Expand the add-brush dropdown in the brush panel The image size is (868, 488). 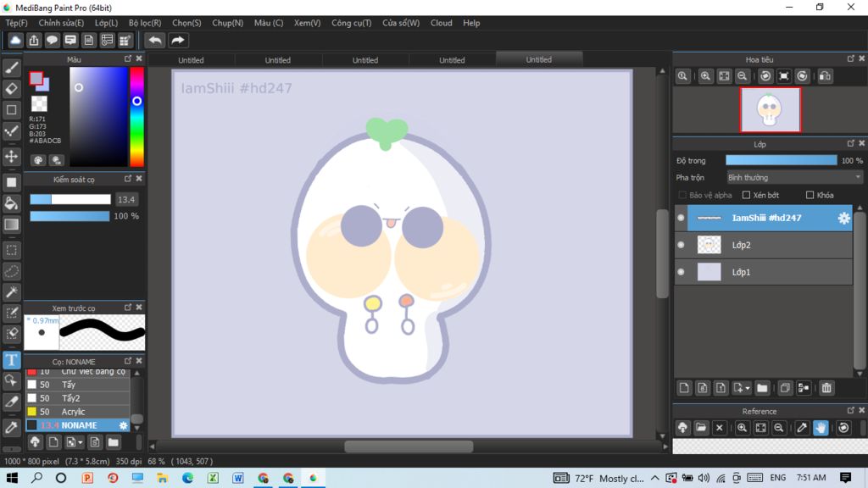(81, 442)
